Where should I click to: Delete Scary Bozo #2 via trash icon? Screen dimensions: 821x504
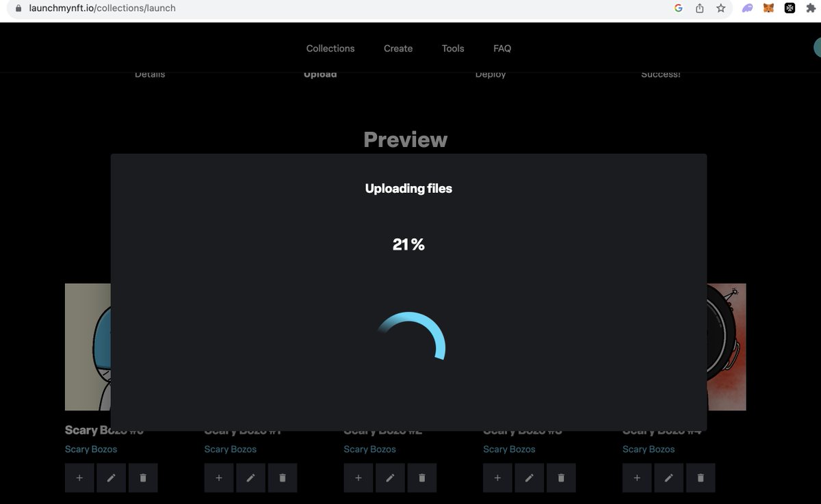422,478
